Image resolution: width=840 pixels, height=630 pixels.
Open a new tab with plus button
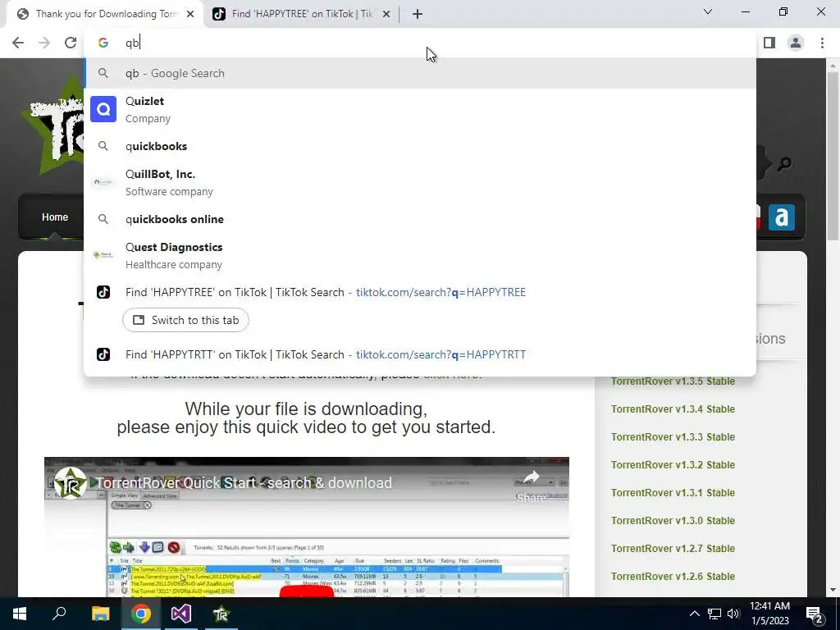[418, 14]
